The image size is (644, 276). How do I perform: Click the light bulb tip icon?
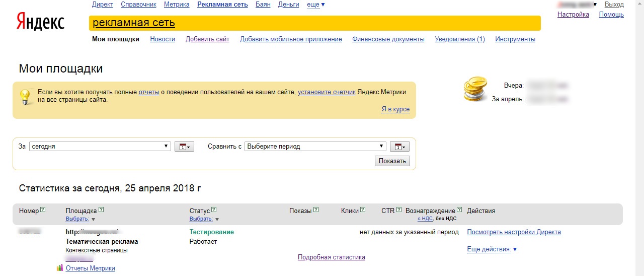25,97
